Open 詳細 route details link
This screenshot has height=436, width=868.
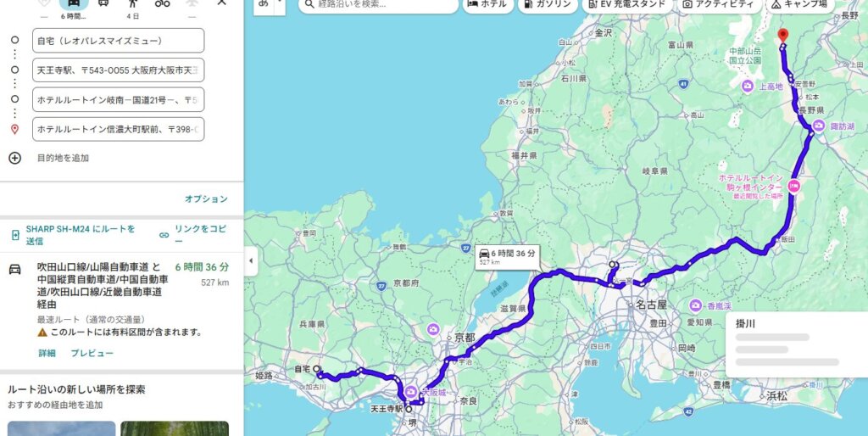point(47,353)
